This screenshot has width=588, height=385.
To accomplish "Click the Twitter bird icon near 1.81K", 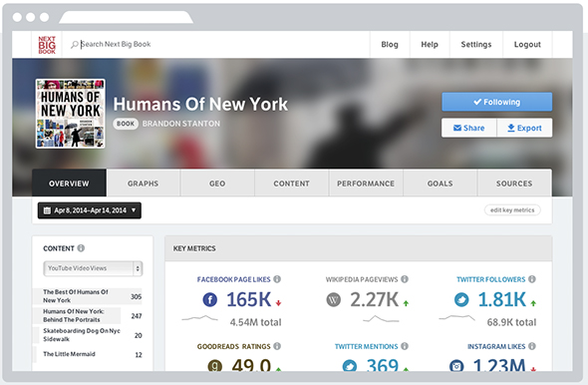I will 461,299.
